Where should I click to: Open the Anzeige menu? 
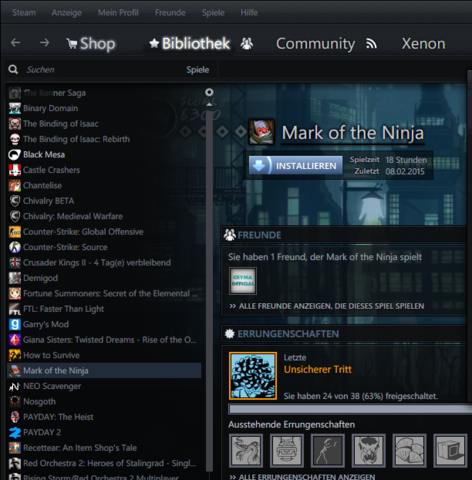tap(66, 13)
